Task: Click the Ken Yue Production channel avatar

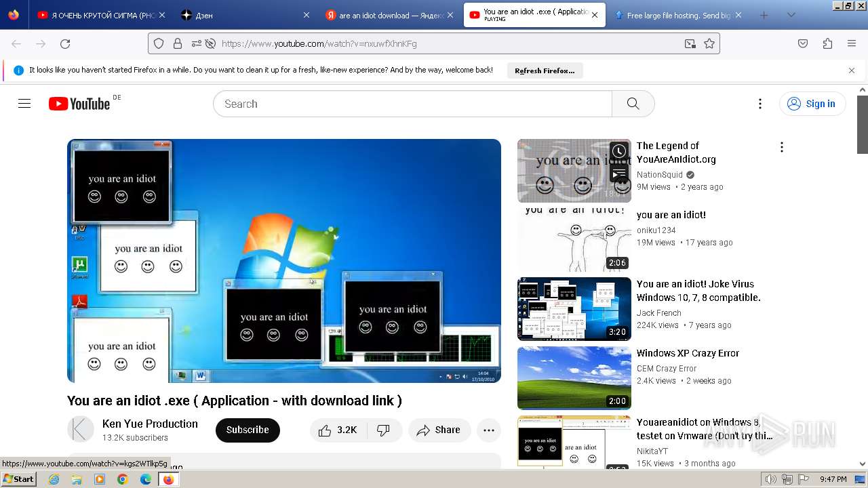Action: click(81, 430)
